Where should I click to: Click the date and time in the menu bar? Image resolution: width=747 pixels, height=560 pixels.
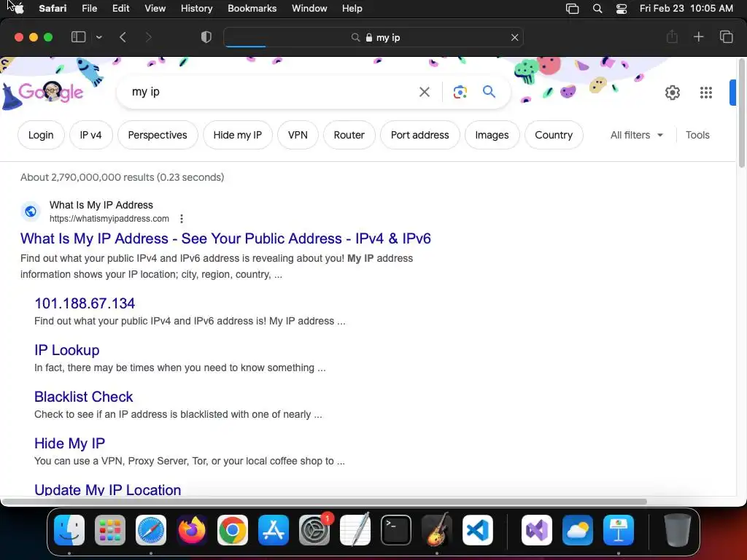coord(686,8)
